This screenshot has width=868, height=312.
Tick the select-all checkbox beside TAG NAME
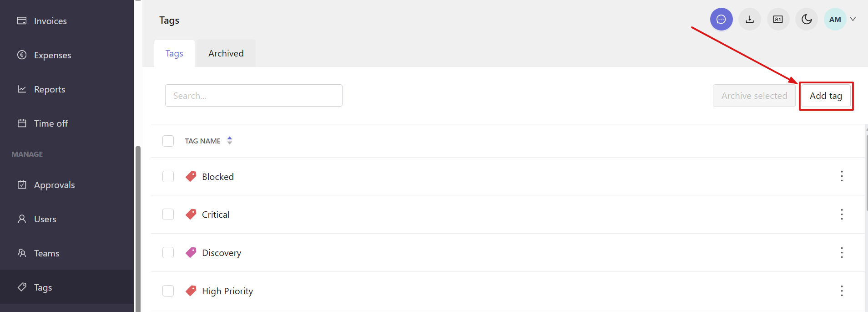[x=168, y=141]
